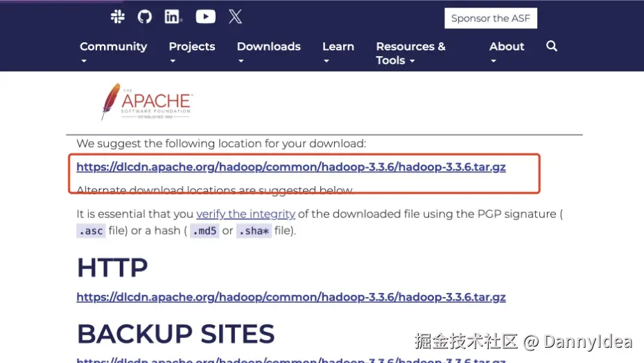This screenshot has height=363, width=644.
Task: Click the Apache Software Foundation feather logo
Action: coord(147,101)
